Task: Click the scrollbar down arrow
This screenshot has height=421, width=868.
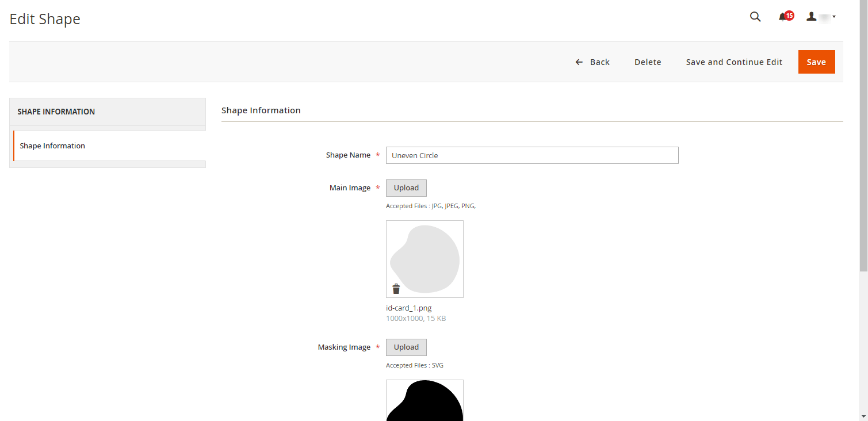Action: [863, 416]
